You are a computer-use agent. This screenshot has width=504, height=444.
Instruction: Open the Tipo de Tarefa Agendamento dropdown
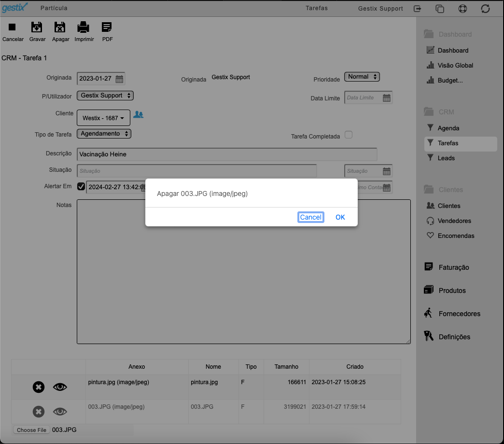point(104,134)
